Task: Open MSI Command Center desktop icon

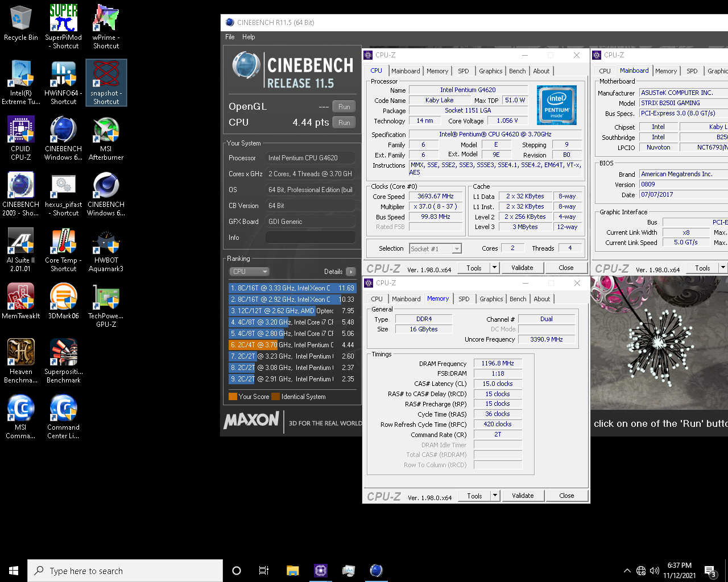Action: (21, 417)
